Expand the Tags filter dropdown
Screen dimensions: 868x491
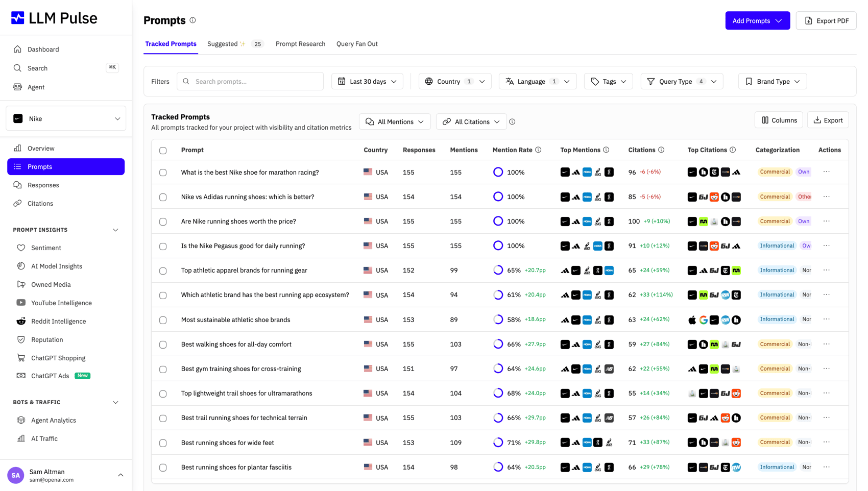coord(609,81)
